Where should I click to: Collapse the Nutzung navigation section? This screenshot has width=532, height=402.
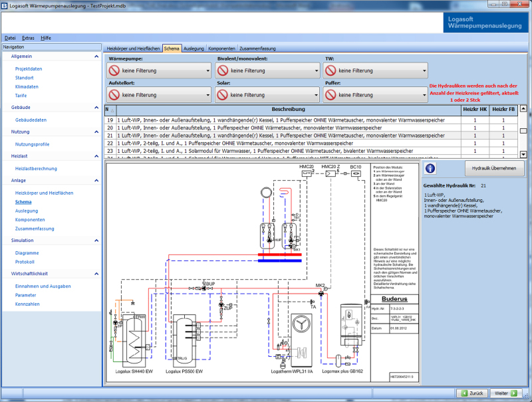[96, 132]
